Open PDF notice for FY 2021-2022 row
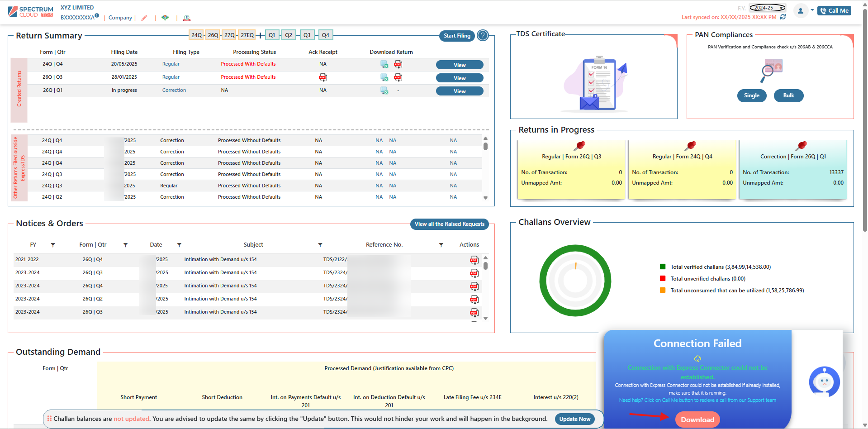 [x=474, y=260]
